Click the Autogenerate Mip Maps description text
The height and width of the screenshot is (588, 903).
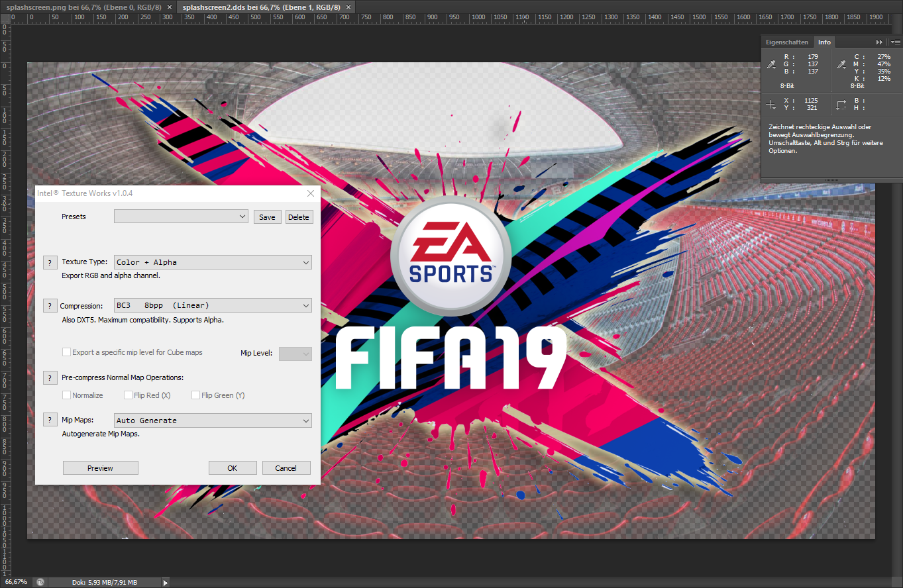[101, 434]
